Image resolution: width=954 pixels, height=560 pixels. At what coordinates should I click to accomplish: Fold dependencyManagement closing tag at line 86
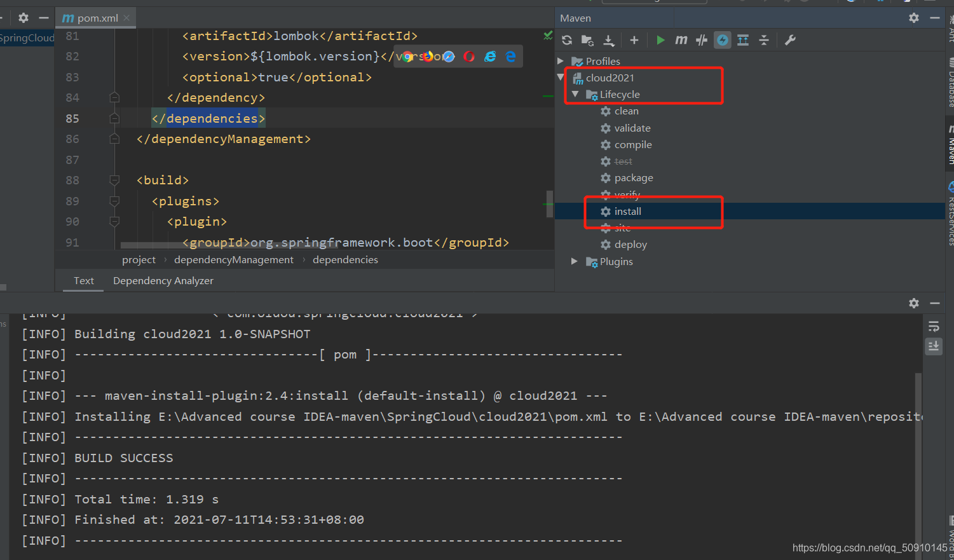click(x=114, y=139)
